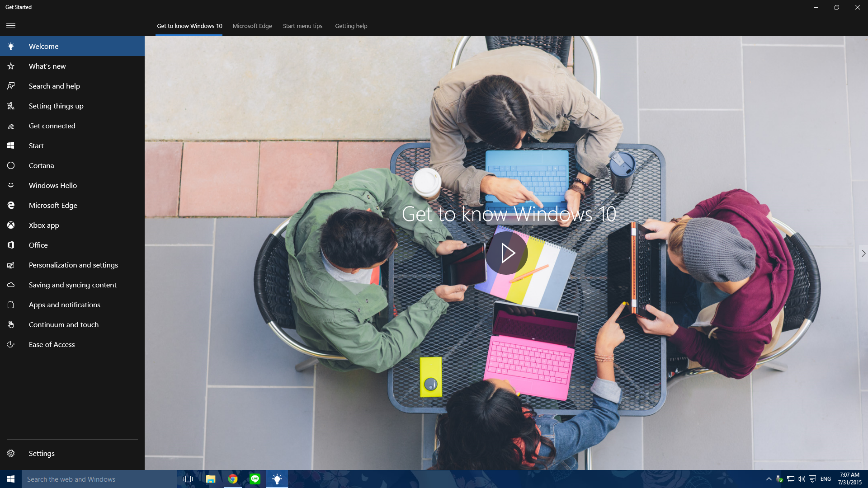Click the volume speaker tray icon
The image size is (868, 488).
(802, 479)
